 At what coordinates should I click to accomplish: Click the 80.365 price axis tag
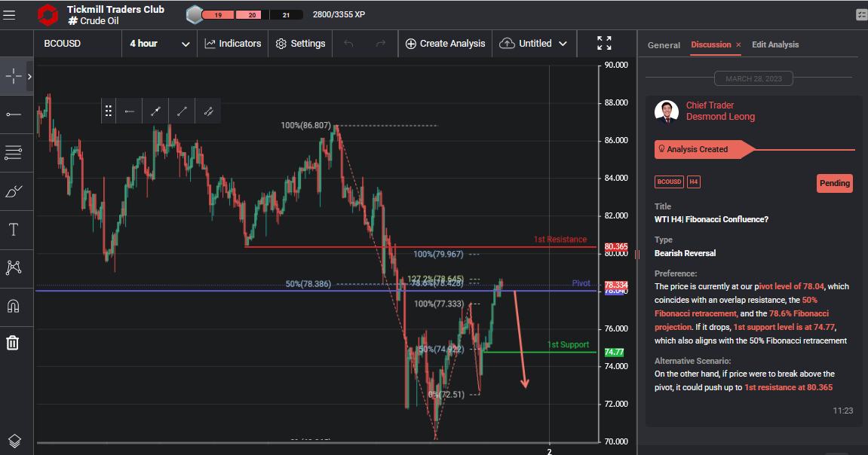coord(615,246)
